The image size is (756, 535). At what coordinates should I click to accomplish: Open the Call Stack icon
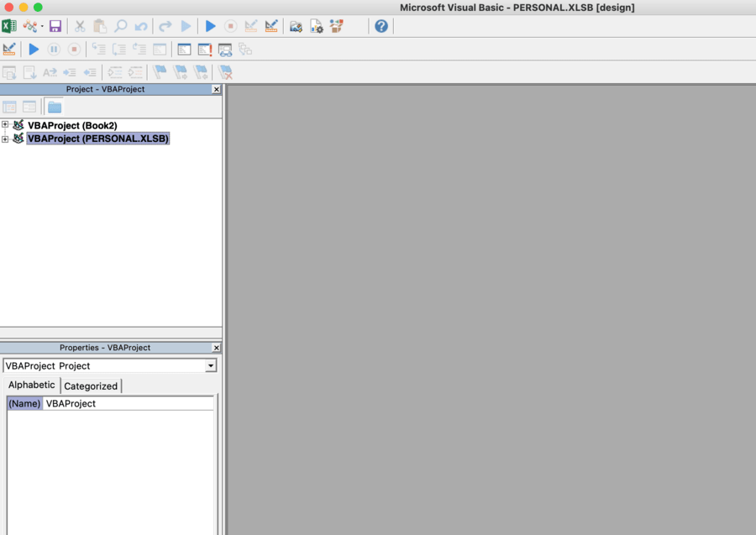tap(245, 50)
